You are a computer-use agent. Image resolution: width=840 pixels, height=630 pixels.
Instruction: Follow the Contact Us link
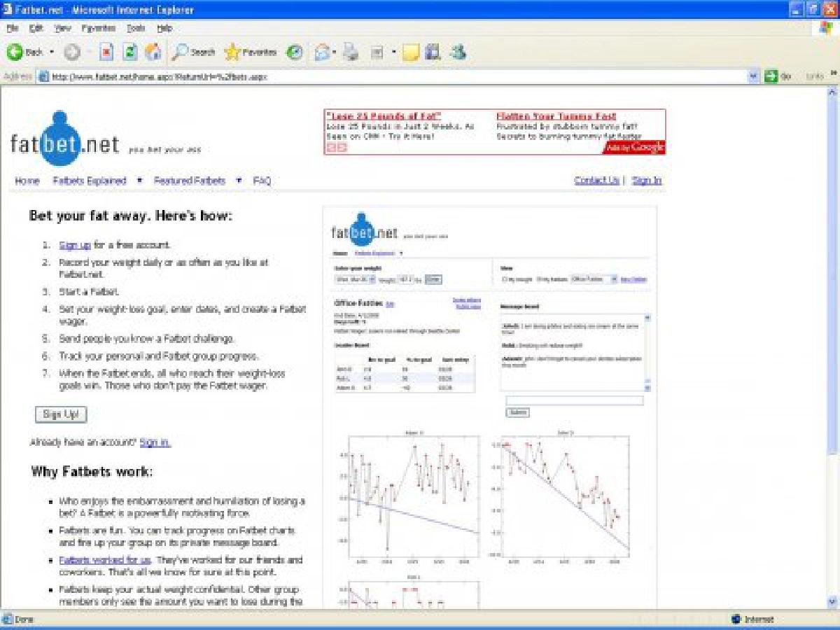tap(596, 181)
